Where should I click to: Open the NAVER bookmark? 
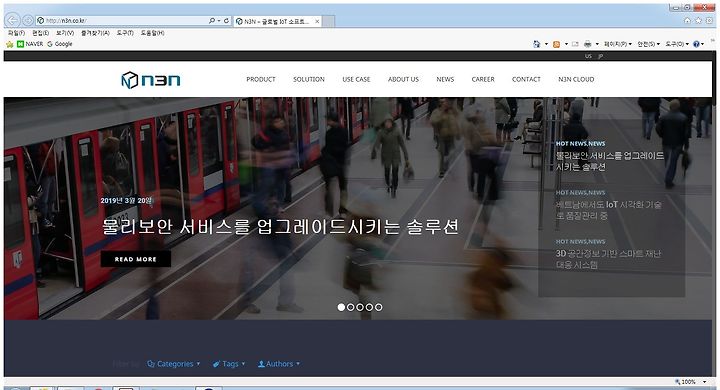click(x=30, y=44)
